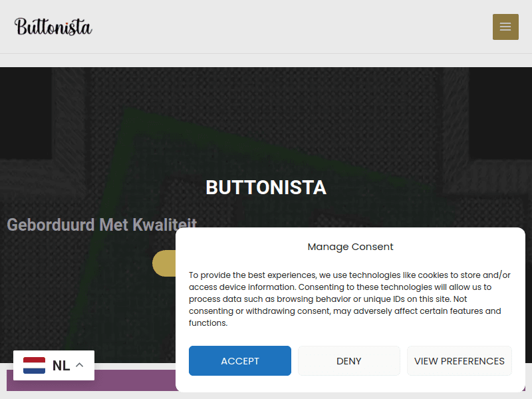Click the BUTTONISTA hero title

pos(266,188)
